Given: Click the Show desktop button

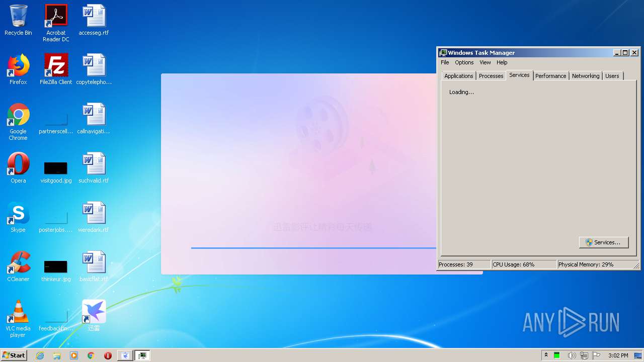Looking at the screenshot, I should [638, 355].
